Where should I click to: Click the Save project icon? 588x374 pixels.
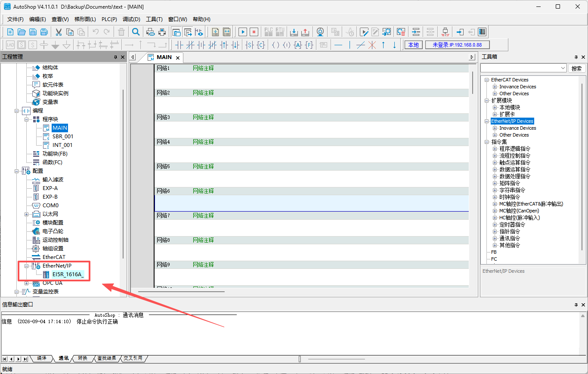(x=33, y=32)
